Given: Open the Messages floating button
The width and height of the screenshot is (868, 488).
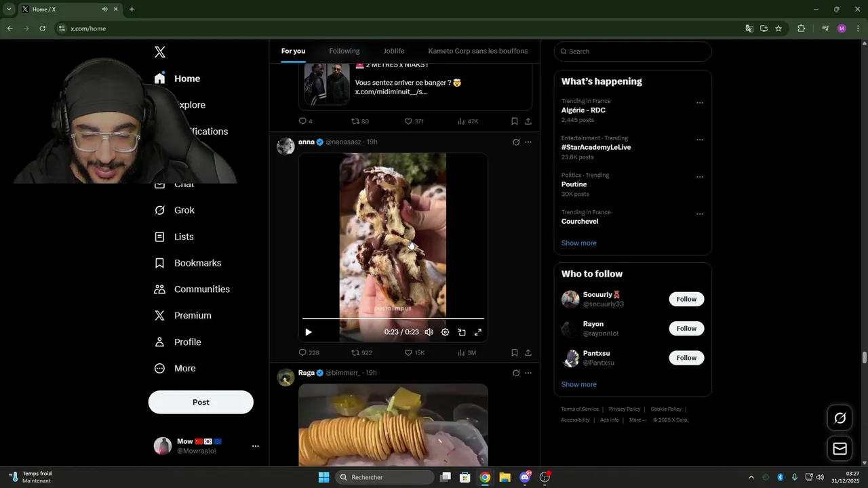Looking at the screenshot, I should 840,449.
